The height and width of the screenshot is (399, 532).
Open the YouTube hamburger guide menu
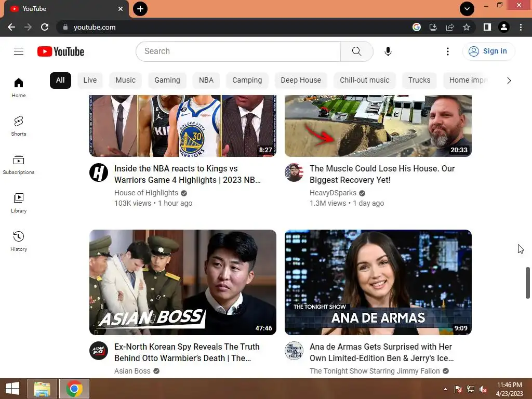click(19, 51)
